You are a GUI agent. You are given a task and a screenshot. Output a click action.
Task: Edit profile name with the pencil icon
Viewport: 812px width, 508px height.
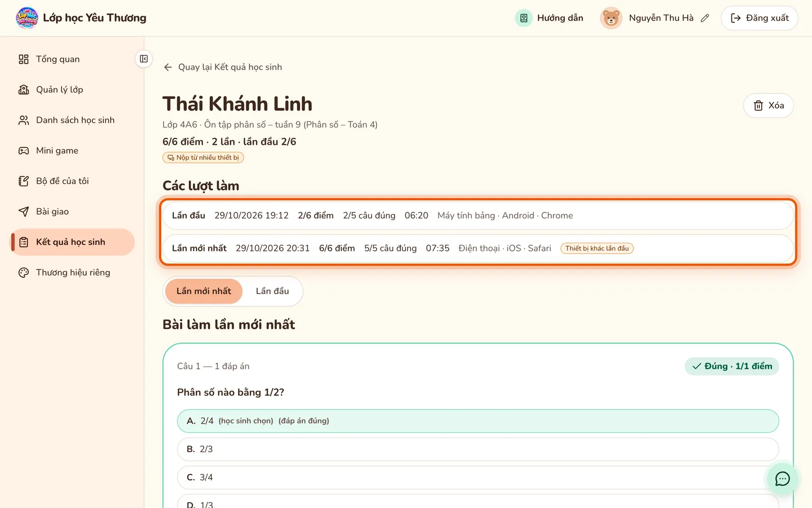pyautogui.click(x=705, y=18)
